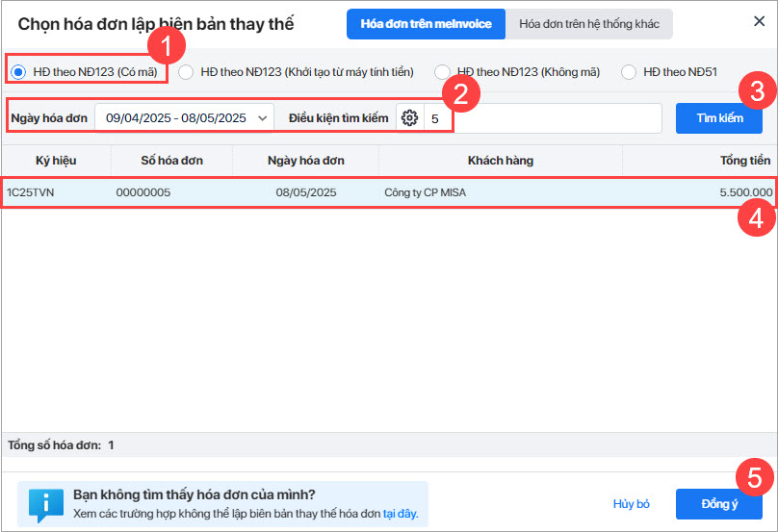Select HĐ theo NĐ123 (Khởi tạo từ máy tính tiền)
This screenshot has height=532, width=778.
point(186,72)
